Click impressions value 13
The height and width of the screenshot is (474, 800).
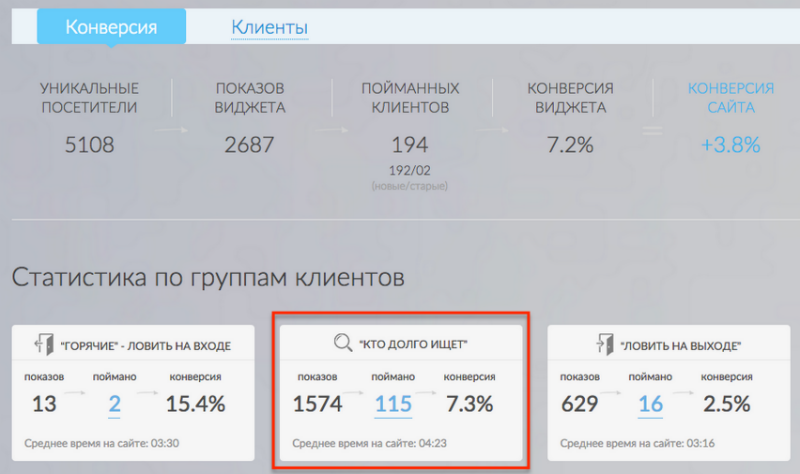[x=44, y=404]
